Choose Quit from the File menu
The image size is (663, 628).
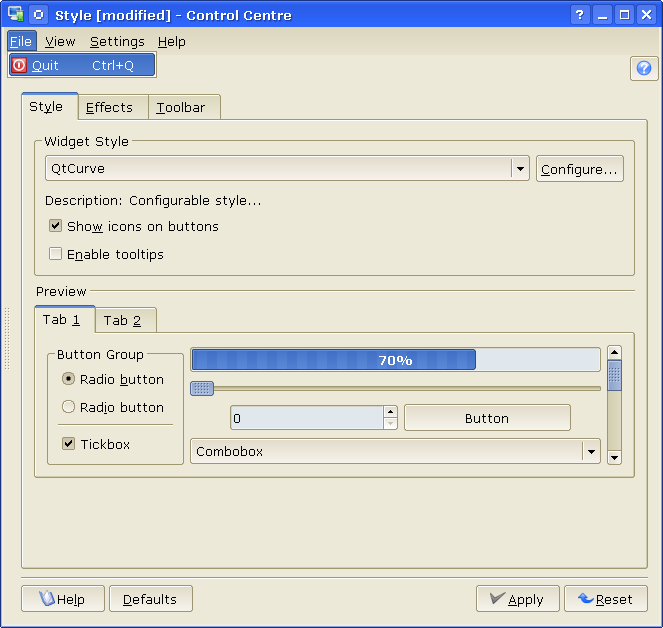click(82, 65)
